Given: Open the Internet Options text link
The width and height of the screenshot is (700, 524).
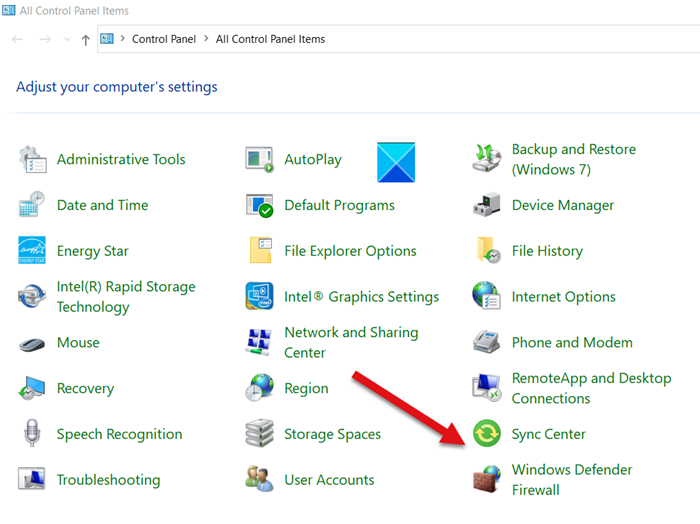Looking at the screenshot, I should point(563,297).
